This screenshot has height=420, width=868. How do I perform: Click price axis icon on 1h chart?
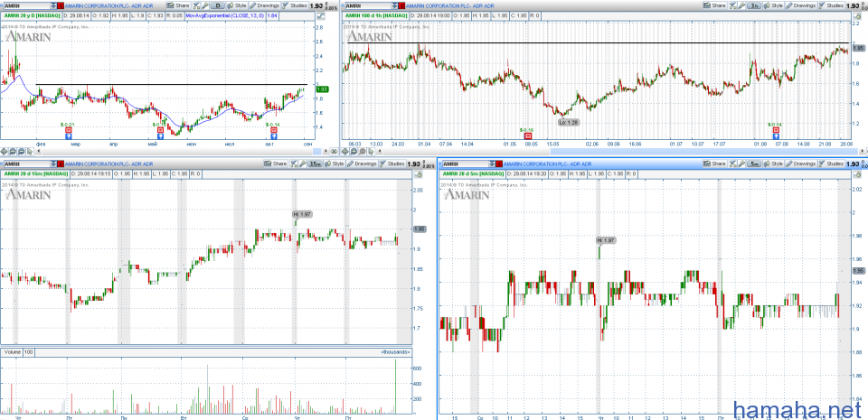[857, 16]
